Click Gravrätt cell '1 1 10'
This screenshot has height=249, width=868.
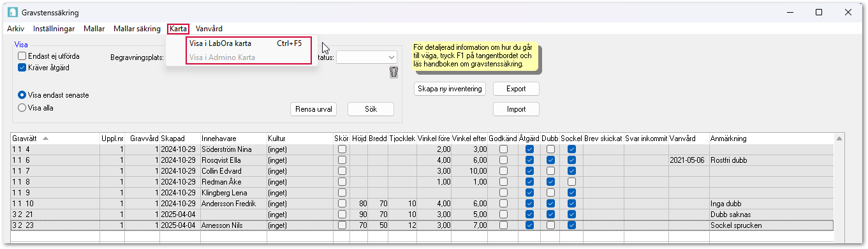55,204
